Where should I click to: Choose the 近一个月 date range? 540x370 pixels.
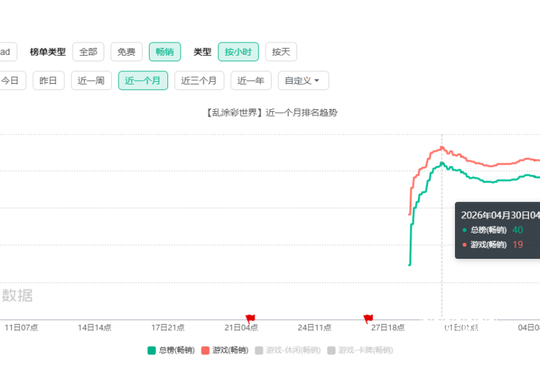[x=143, y=80]
